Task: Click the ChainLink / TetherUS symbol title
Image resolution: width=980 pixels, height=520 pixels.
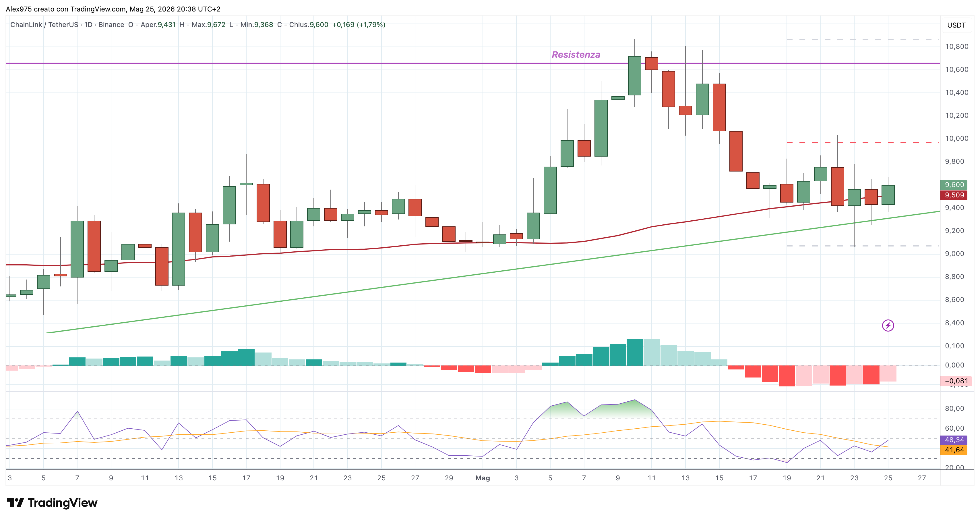Action: [44, 25]
